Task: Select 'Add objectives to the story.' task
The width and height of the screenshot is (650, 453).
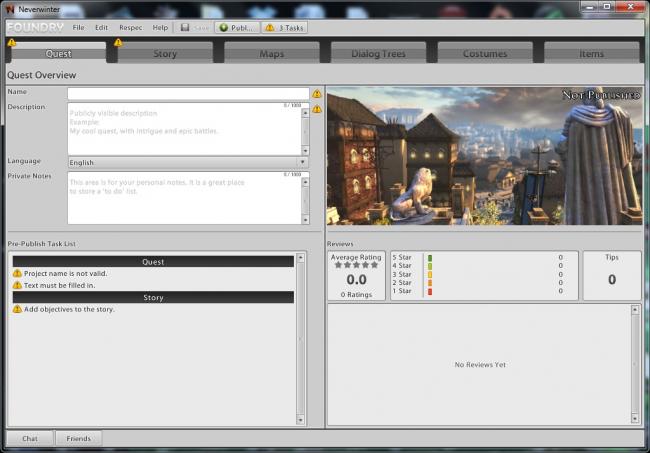Action: pyautogui.click(x=69, y=309)
